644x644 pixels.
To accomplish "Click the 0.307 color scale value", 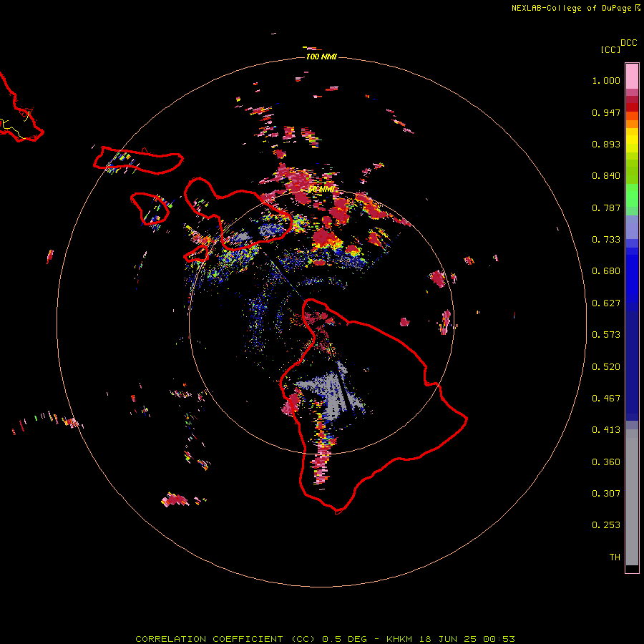I will [606, 494].
